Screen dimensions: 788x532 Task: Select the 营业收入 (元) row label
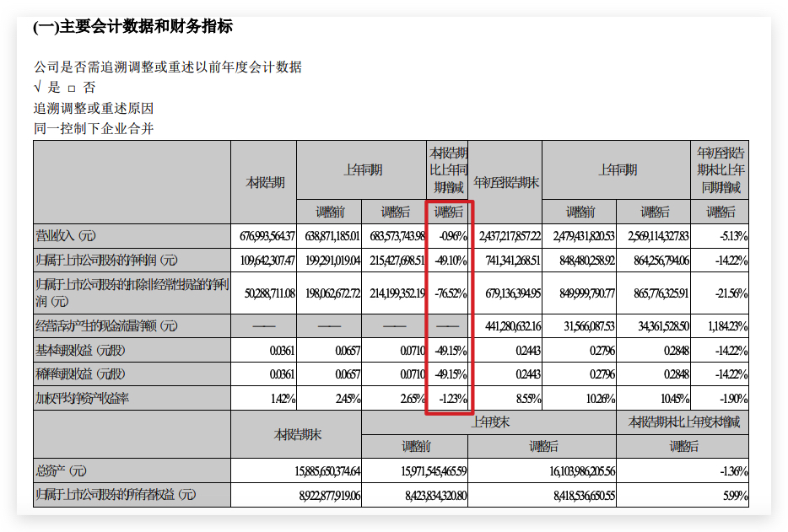pyautogui.click(x=65, y=235)
